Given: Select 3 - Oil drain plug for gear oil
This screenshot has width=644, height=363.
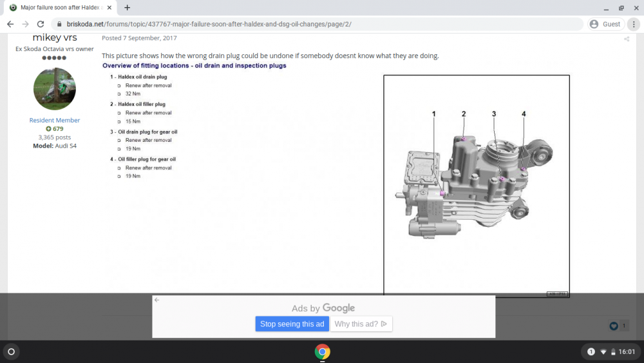Looking at the screenshot, I should tap(144, 132).
